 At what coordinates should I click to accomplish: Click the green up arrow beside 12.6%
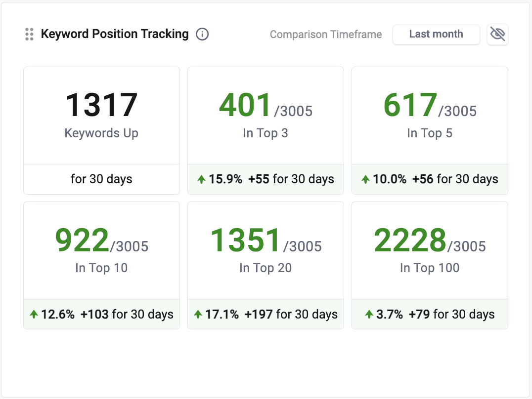tap(34, 314)
